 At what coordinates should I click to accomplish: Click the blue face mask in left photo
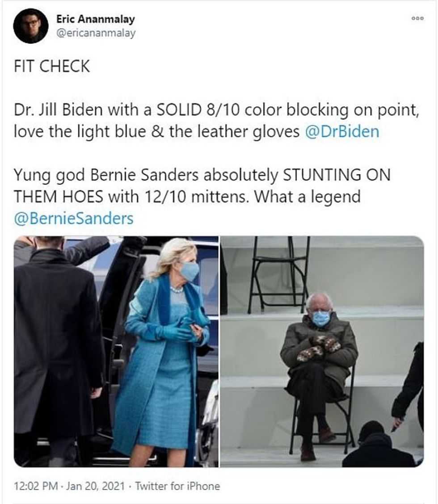click(x=190, y=271)
